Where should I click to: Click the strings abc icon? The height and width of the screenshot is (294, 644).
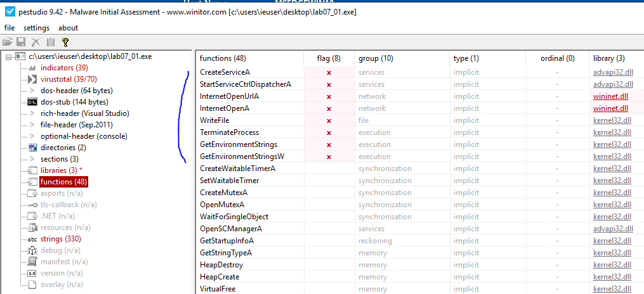32,239
